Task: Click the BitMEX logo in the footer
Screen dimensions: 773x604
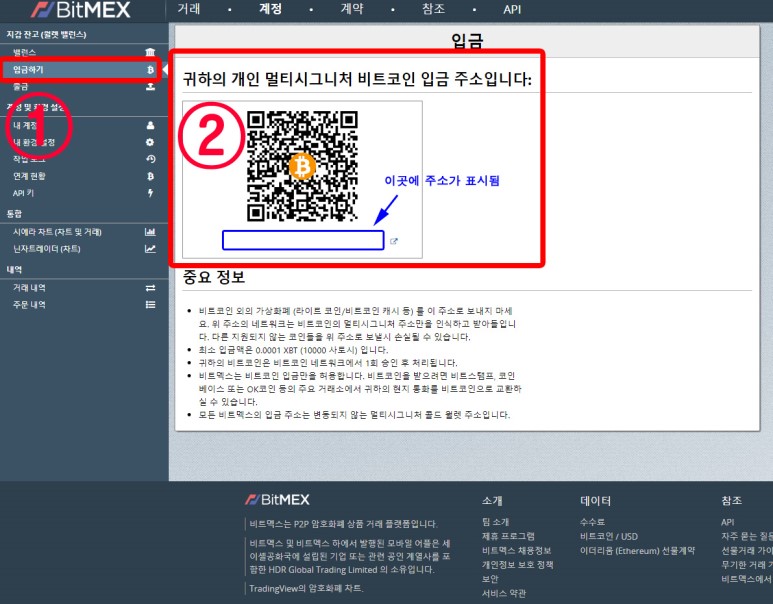Action: coord(277,499)
